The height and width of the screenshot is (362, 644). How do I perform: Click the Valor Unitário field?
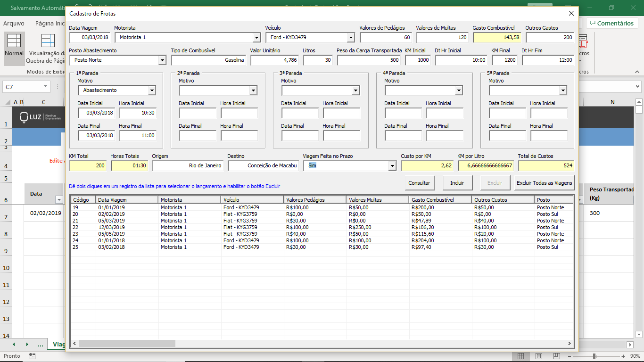click(x=274, y=60)
